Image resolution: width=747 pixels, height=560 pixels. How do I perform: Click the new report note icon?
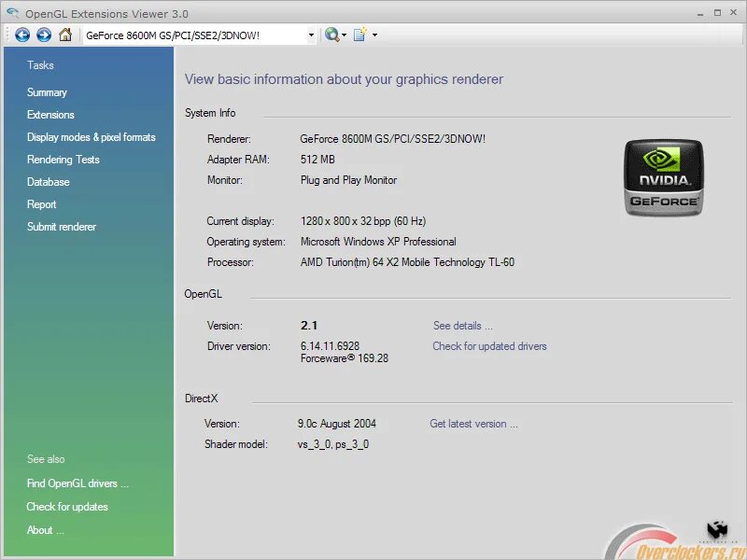(359, 35)
